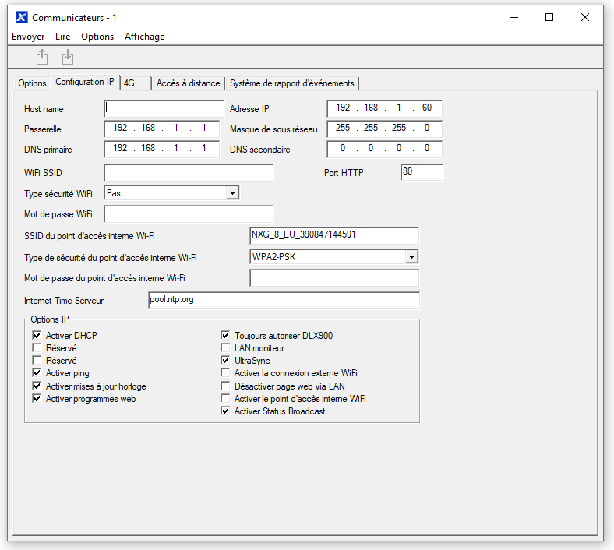
Task: Toggle the UltraSync checkbox
Action: [225, 360]
